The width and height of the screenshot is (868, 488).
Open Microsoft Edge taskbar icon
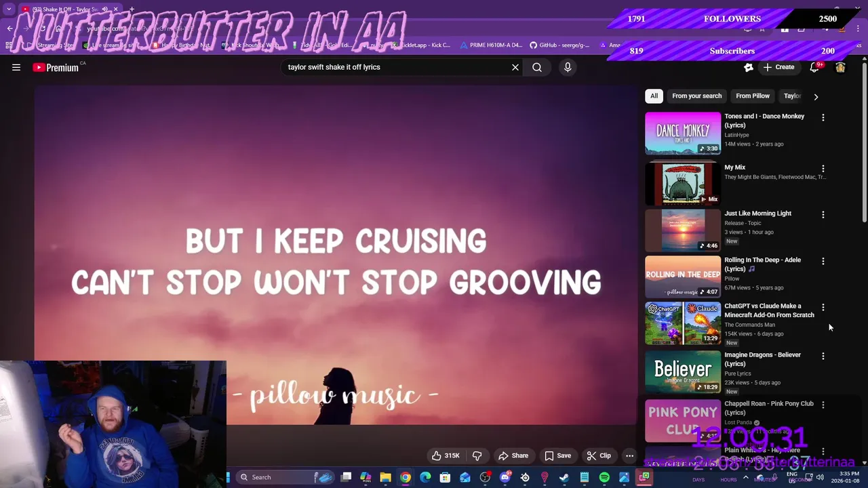(425, 477)
